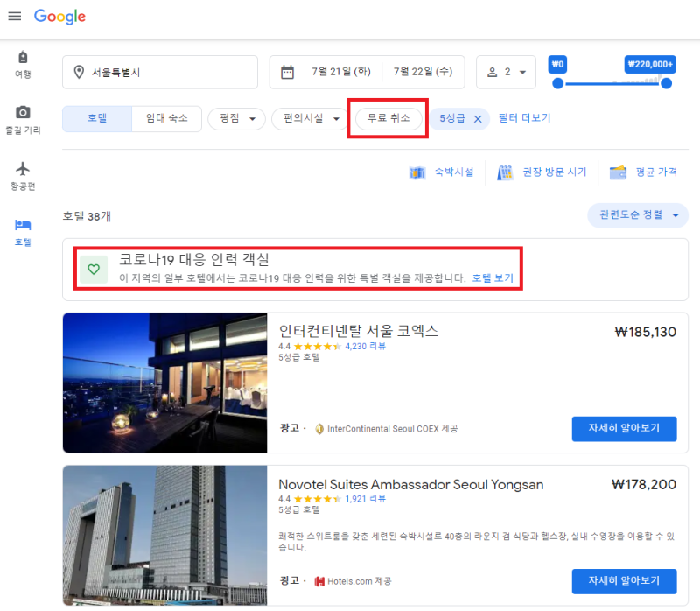Click the price slider maximum handle
This screenshot has width=700, height=611.
point(666,83)
